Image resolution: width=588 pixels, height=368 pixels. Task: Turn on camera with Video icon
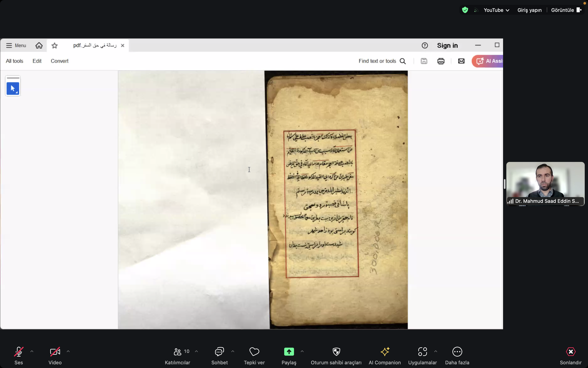pyautogui.click(x=55, y=351)
